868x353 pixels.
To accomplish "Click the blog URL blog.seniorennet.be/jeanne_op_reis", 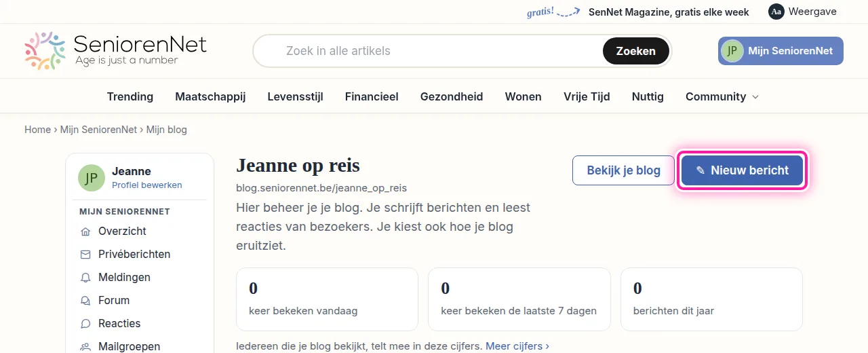I will (x=321, y=187).
